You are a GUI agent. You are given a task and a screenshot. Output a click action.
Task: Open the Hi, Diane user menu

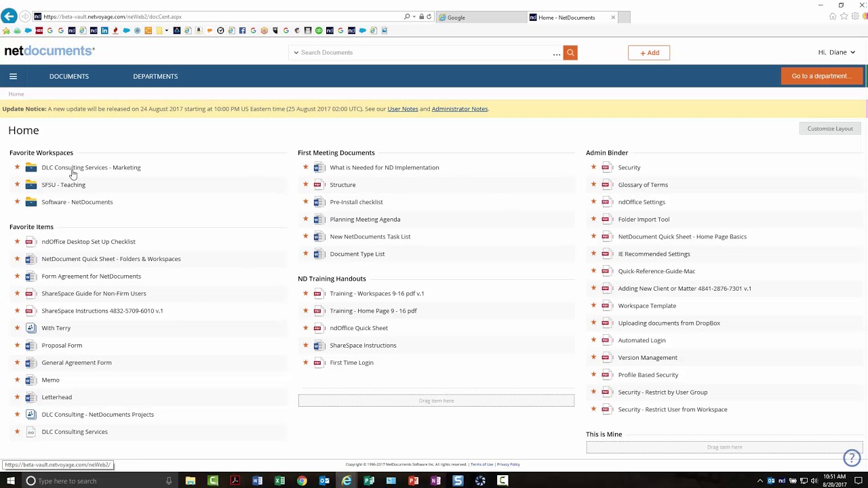click(x=836, y=52)
